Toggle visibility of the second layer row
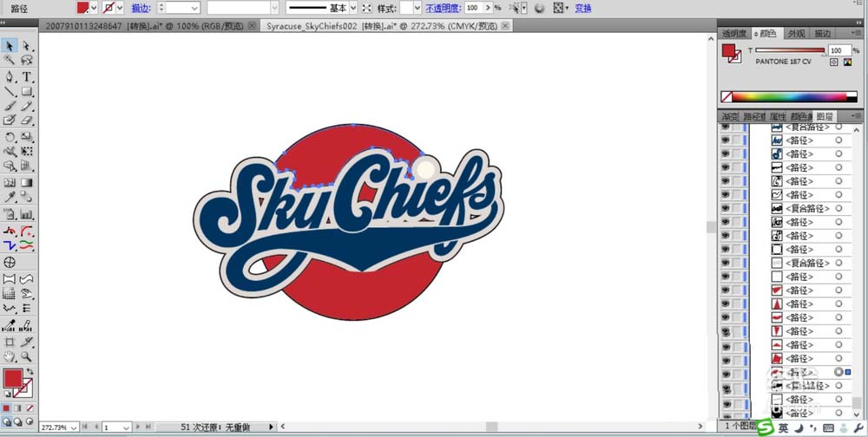 [x=725, y=140]
